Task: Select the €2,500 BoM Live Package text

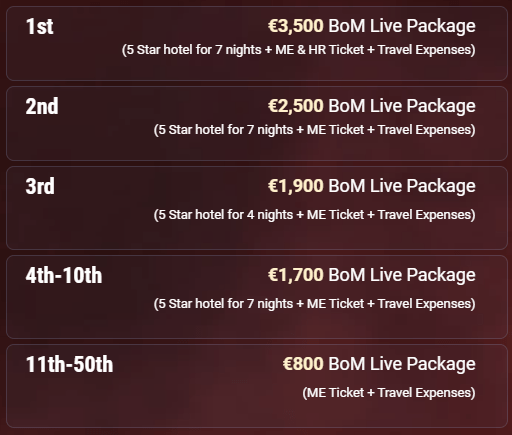Action: (x=372, y=106)
